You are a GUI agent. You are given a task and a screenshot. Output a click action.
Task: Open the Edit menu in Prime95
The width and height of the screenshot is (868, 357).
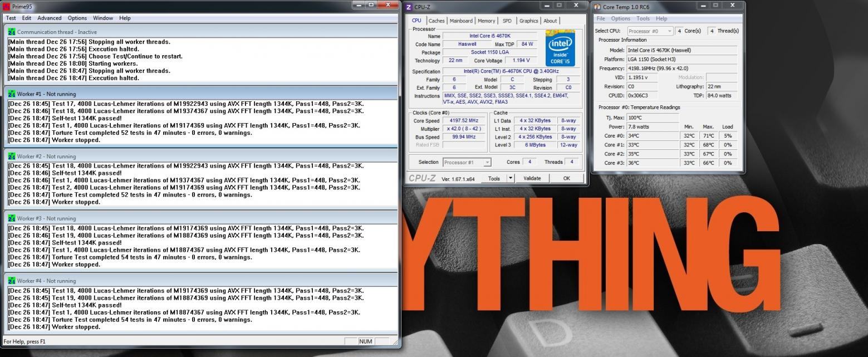coord(27,18)
